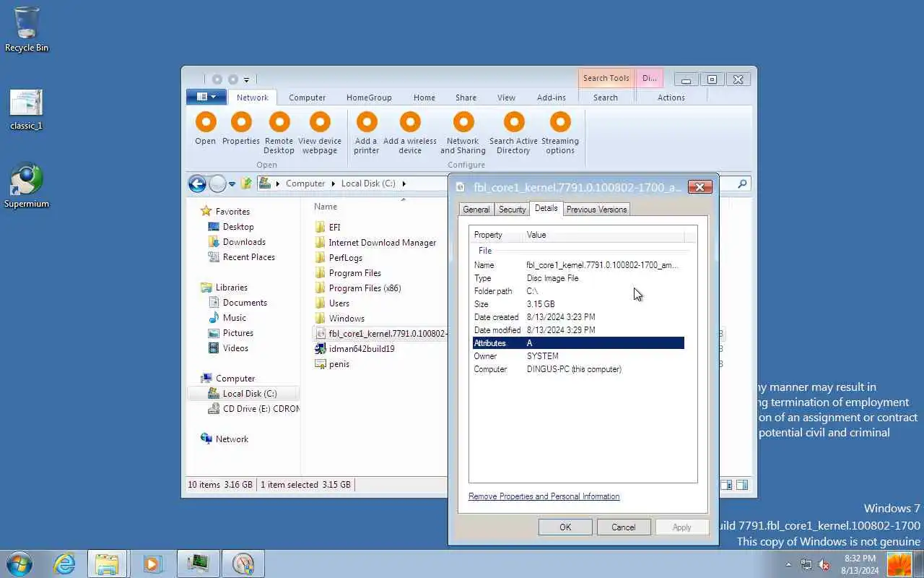
Task: Select Desktop under Favorites
Action: [x=231, y=227]
